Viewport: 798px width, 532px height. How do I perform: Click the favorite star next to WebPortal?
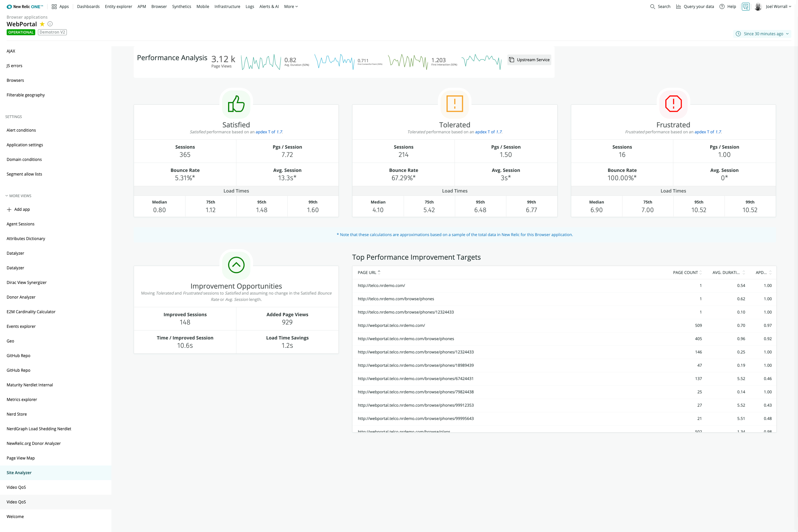pos(42,24)
